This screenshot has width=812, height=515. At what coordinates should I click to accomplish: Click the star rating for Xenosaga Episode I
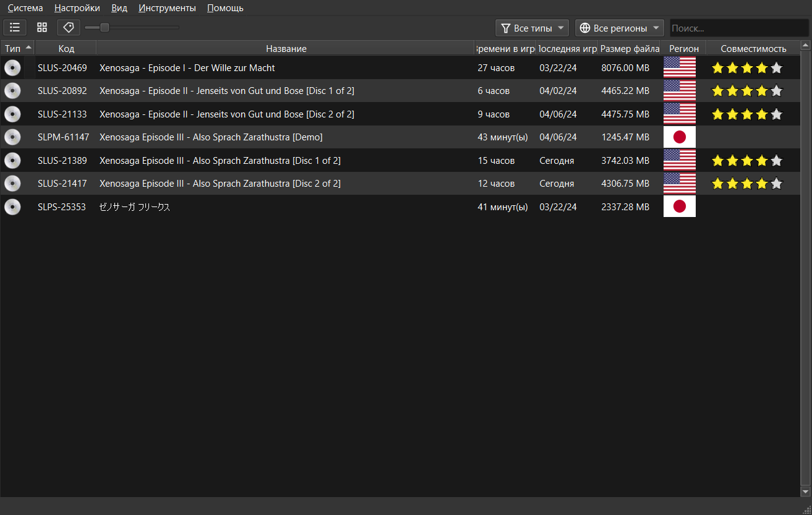click(x=747, y=68)
